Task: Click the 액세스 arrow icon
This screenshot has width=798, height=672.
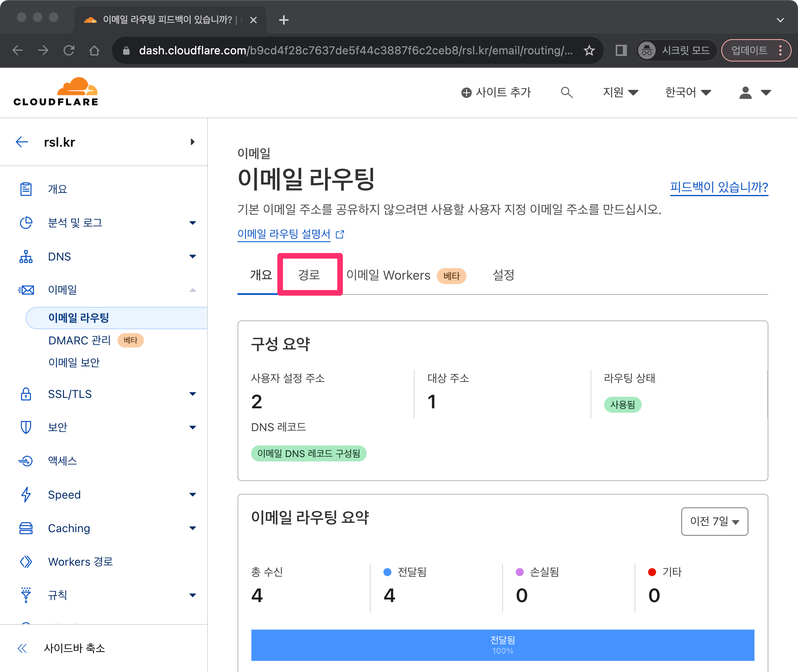Action: point(26,461)
